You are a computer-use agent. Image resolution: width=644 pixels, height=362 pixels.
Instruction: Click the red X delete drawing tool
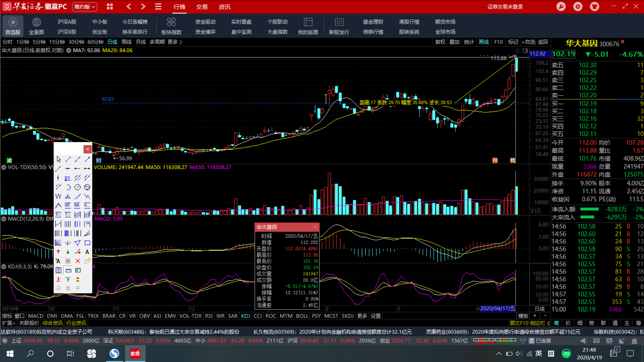78,261
